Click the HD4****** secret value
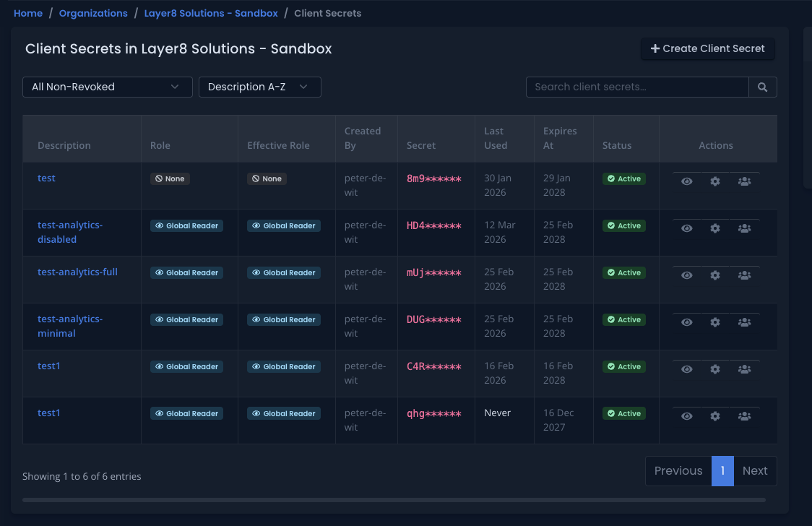This screenshot has width=812, height=526. pyautogui.click(x=434, y=225)
